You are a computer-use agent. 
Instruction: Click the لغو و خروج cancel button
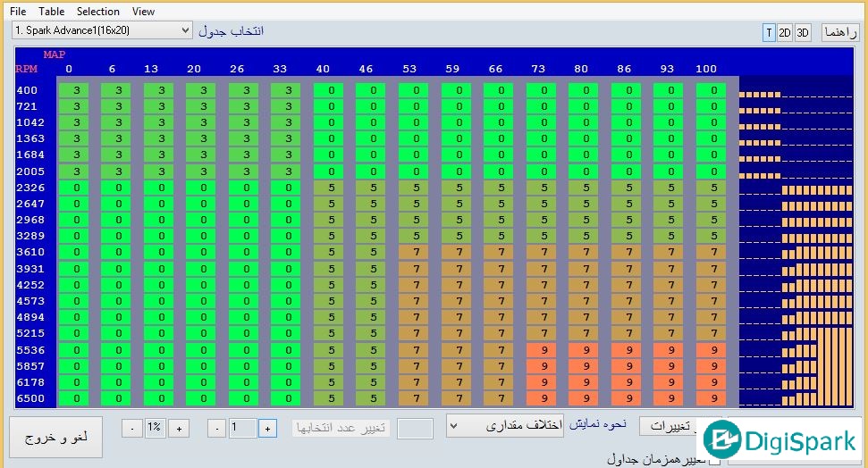tap(56, 437)
